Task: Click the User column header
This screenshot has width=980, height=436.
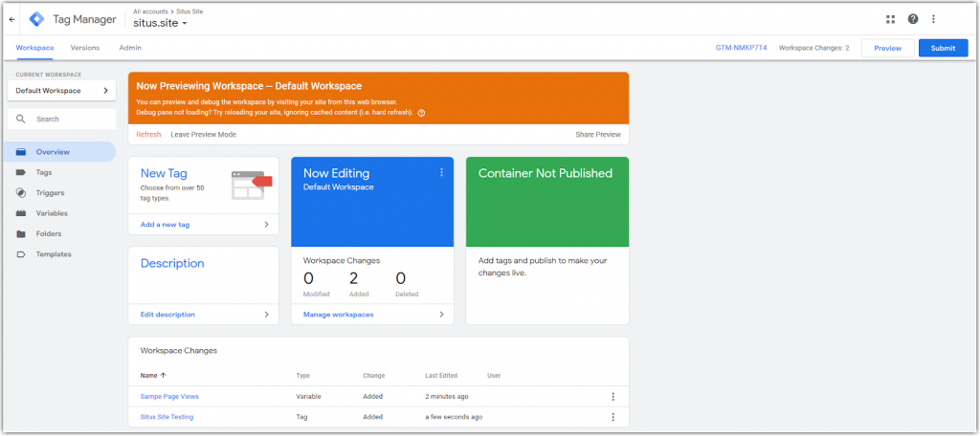Action: point(494,376)
